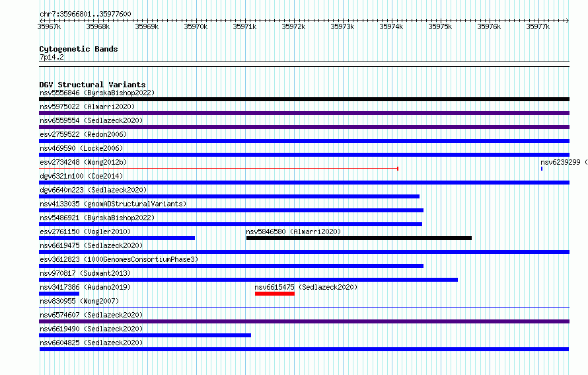Open the nsv6604825 (Sedlazeck2020) label

click(x=91, y=343)
